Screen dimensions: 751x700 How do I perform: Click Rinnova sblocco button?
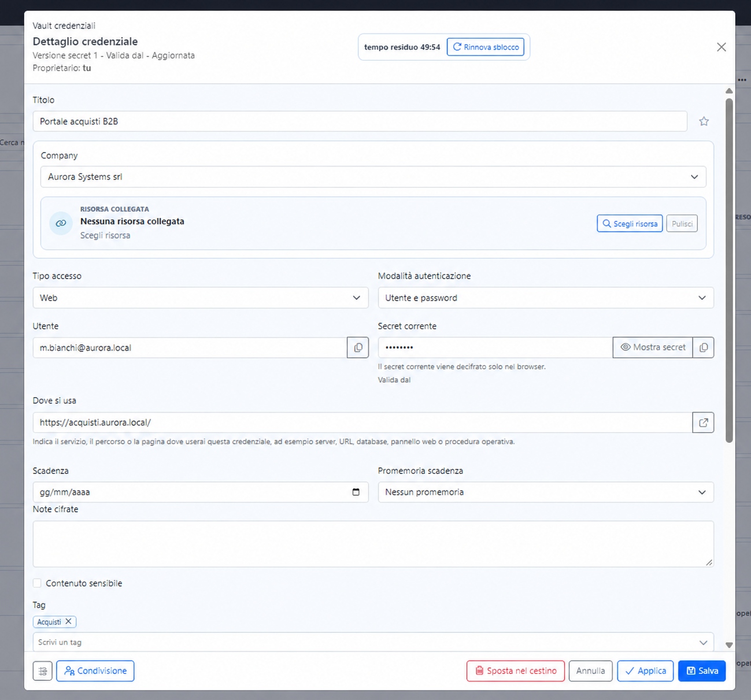click(x=486, y=47)
